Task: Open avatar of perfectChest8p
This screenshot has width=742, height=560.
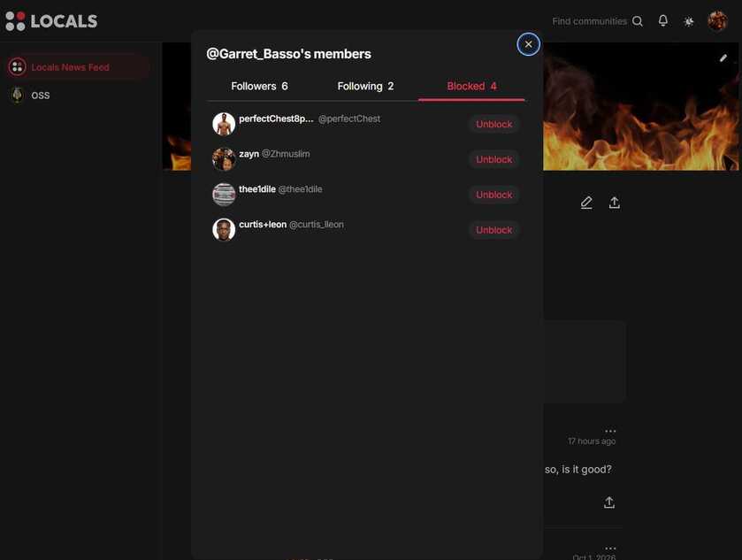Action: pos(224,124)
